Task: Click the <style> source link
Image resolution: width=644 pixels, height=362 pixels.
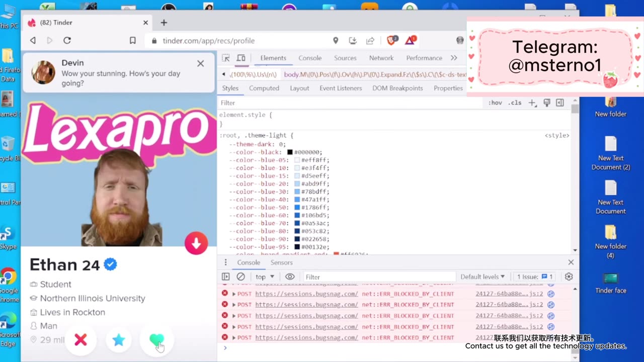Action: (557, 135)
